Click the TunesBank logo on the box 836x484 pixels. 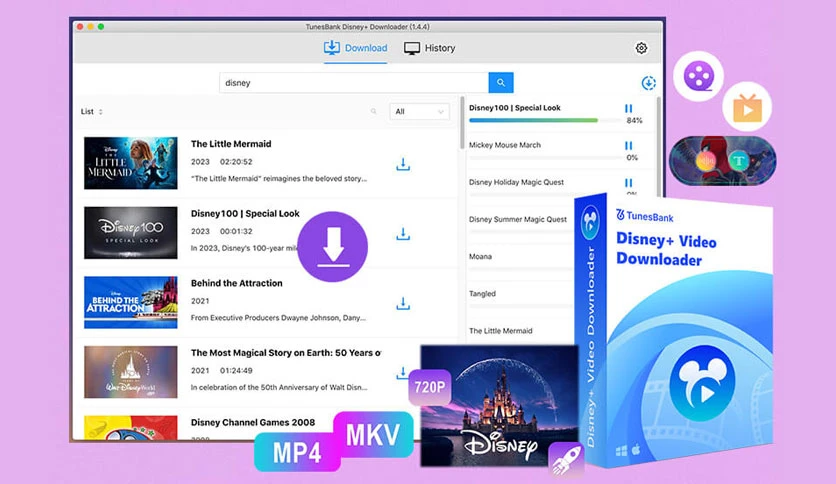pos(645,216)
